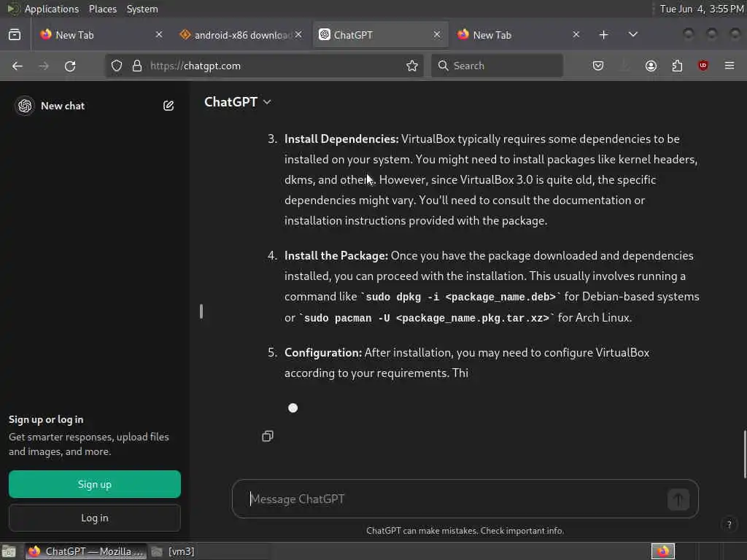Close the ChatGPT tab
Viewport: 747px width, 560px height.
coord(437,35)
